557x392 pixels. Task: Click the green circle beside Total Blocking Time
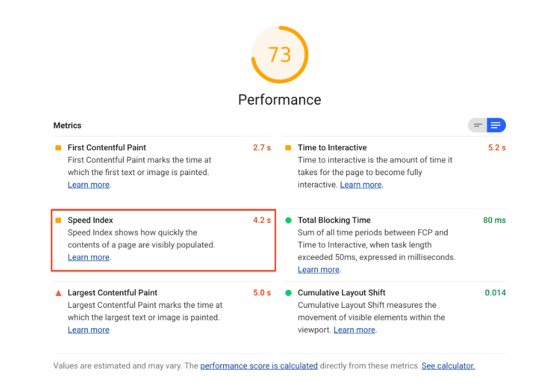[288, 221]
